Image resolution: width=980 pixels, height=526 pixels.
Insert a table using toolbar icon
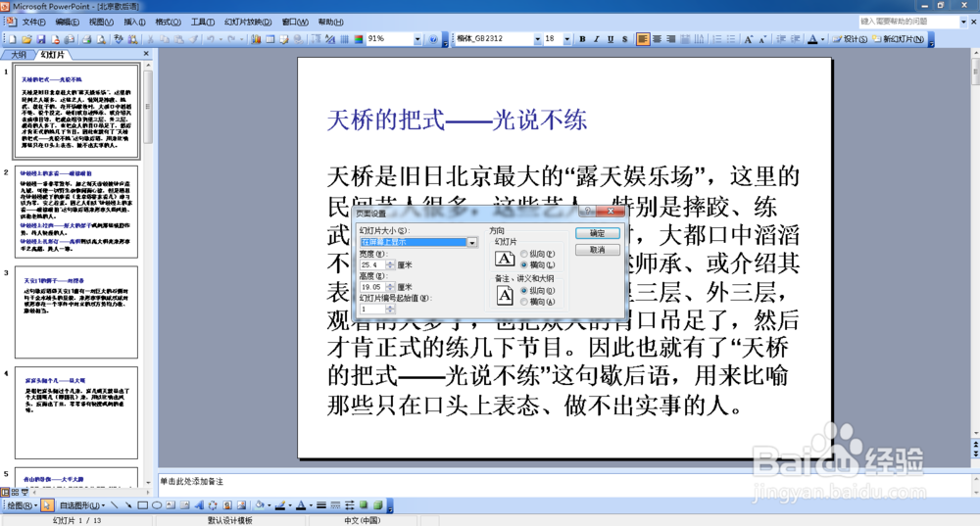[x=270, y=39]
